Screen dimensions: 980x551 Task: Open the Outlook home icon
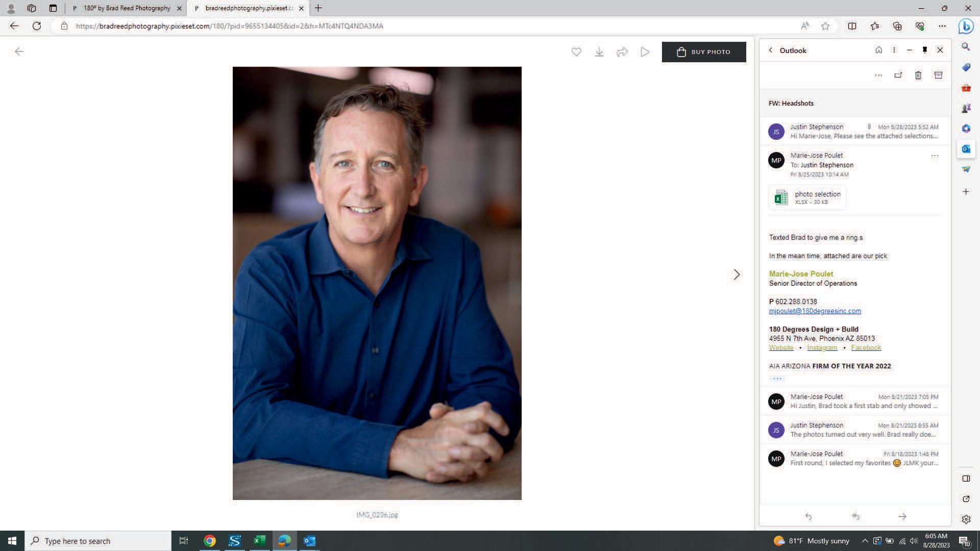click(878, 50)
